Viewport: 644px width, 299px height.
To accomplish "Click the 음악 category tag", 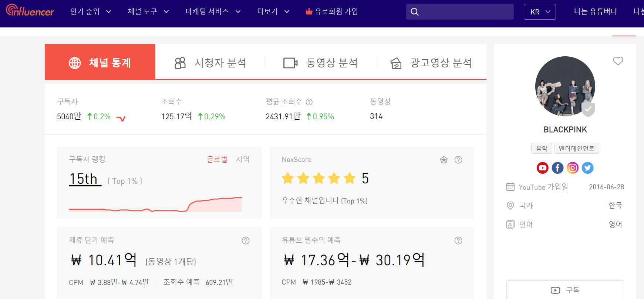I will (x=542, y=148).
